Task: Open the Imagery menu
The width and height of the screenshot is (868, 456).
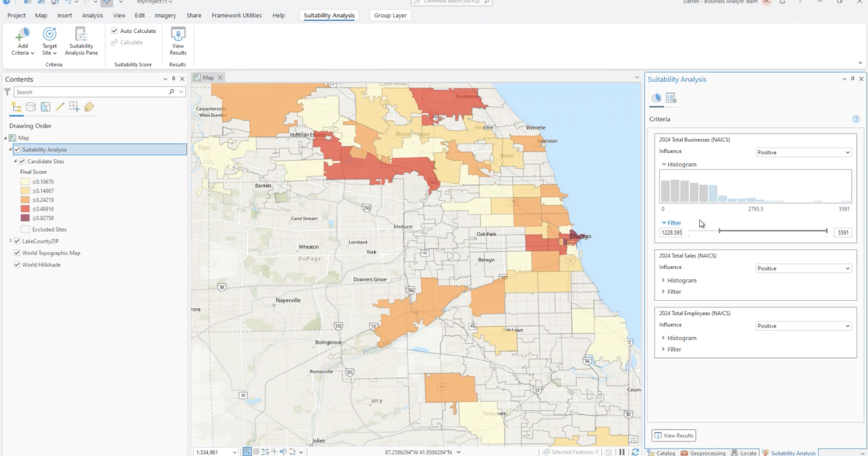Action: (165, 15)
